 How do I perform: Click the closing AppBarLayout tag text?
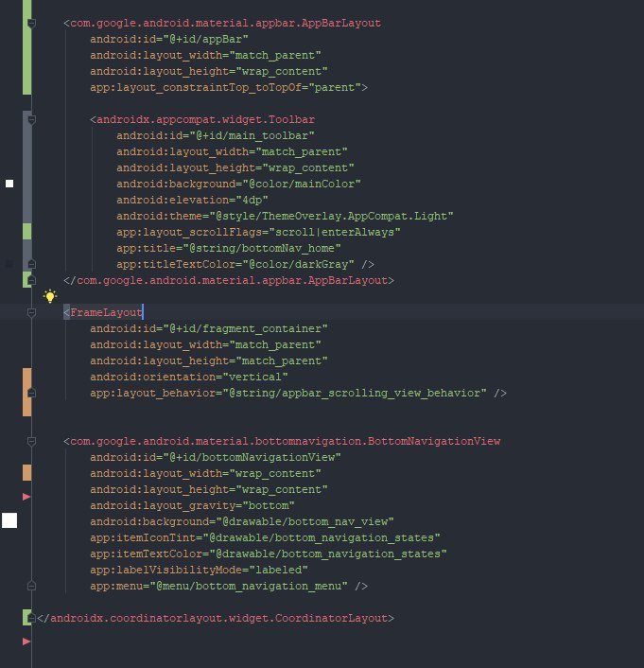[229, 280]
